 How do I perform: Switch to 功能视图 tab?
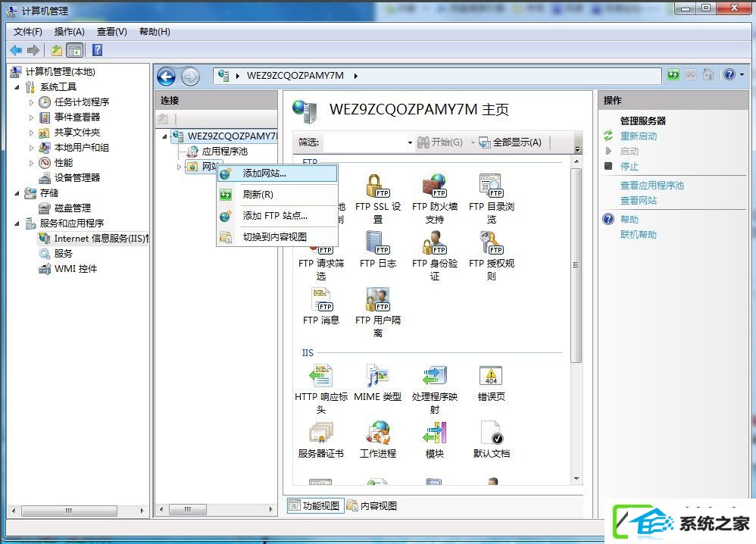pyautogui.click(x=315, y=505)
